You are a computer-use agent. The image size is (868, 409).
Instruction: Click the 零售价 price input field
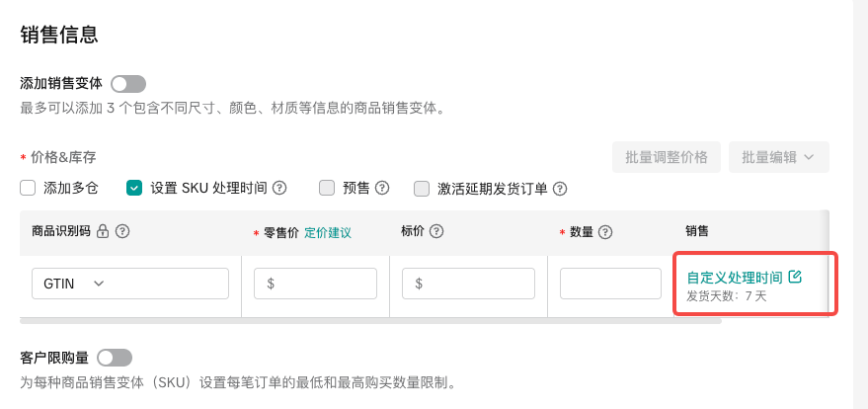click(315, 284)
